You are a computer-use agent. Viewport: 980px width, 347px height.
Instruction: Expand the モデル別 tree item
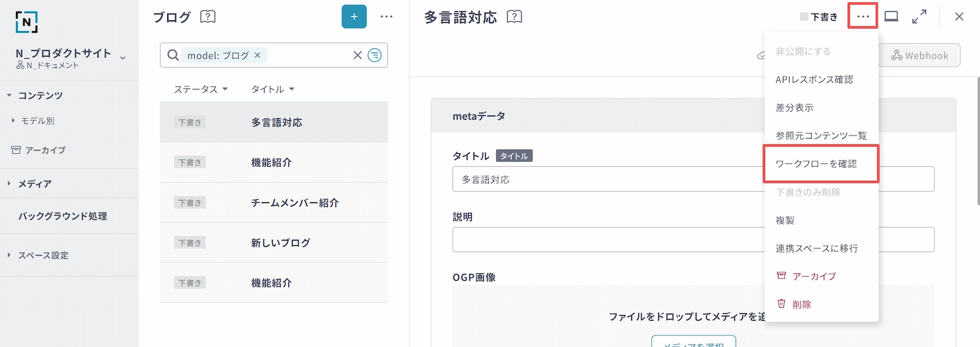13,121
